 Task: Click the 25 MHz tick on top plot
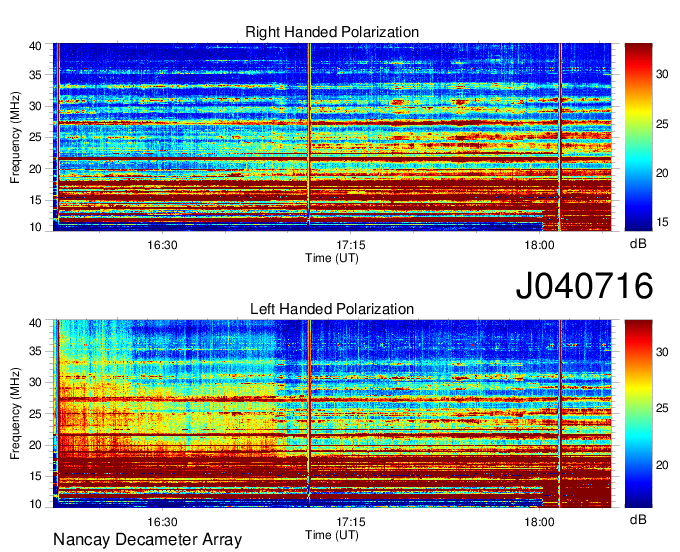click(x=35, y=137)
